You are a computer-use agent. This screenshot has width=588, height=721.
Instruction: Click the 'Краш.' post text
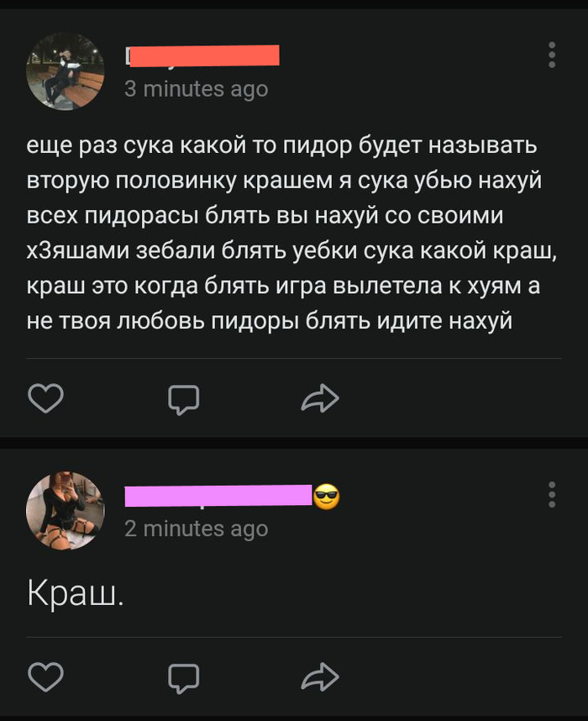pyautogui.click(x=76, y=594)
